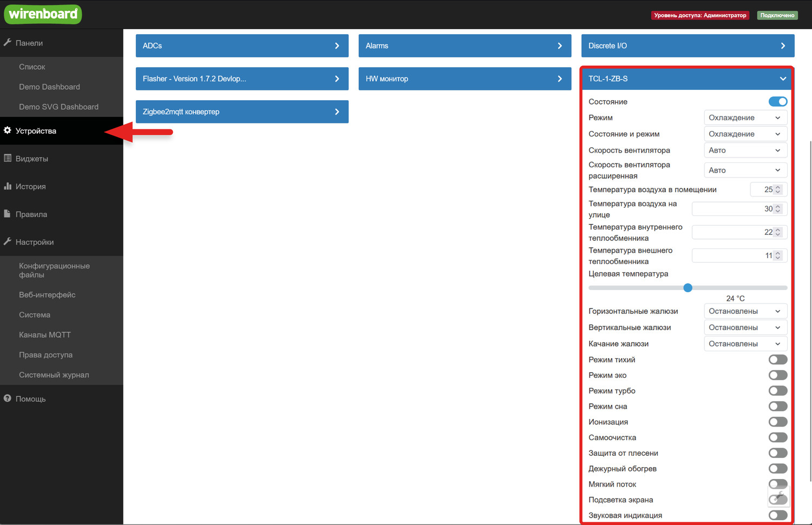Click the wrench icon beside Настройки

8,241
